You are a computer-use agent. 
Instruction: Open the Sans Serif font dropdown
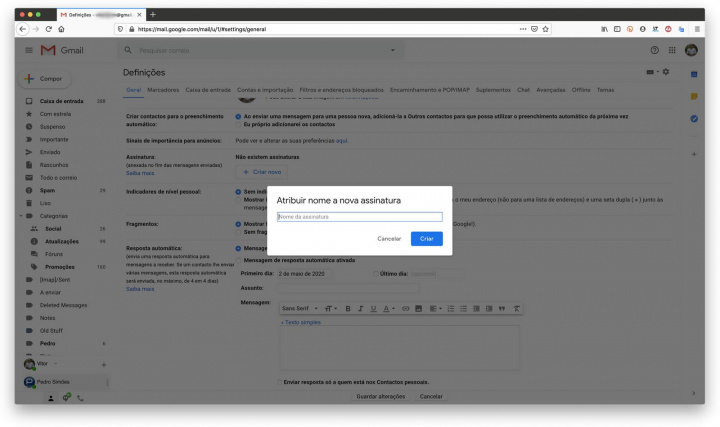(x=300, y=308)
